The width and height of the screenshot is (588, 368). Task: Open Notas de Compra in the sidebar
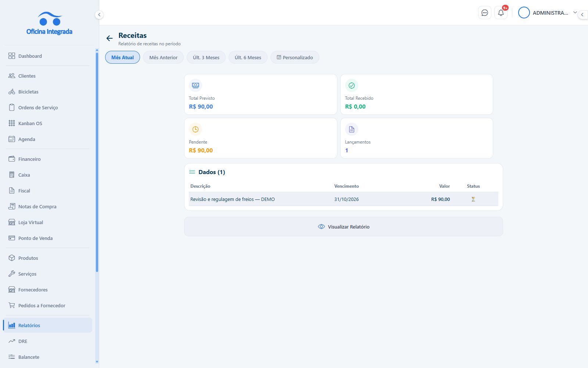click(47, 206)
